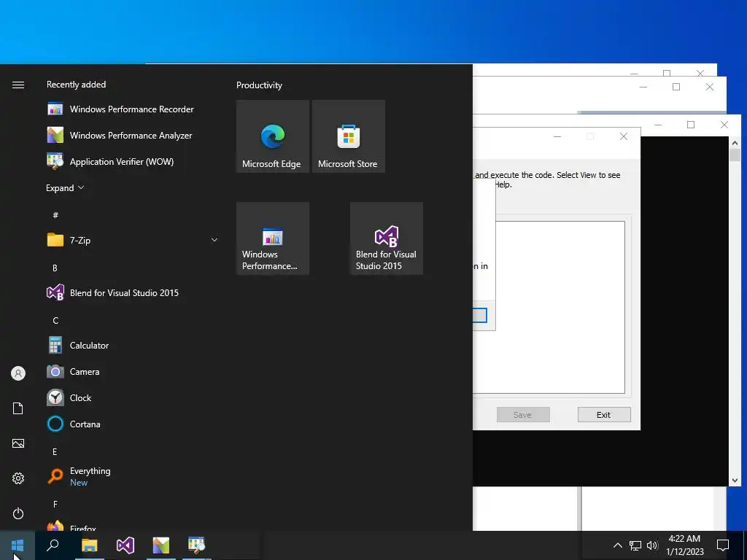Open Documents from the Start sidebar

18,408
